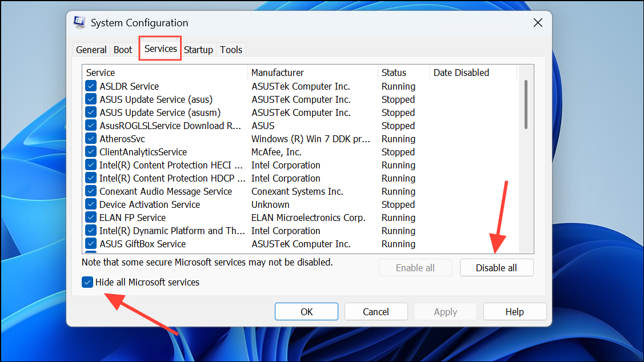This screenshot has height=362, width=644.
Task: Sort by the Service column header
Action: tap(165, 73)
